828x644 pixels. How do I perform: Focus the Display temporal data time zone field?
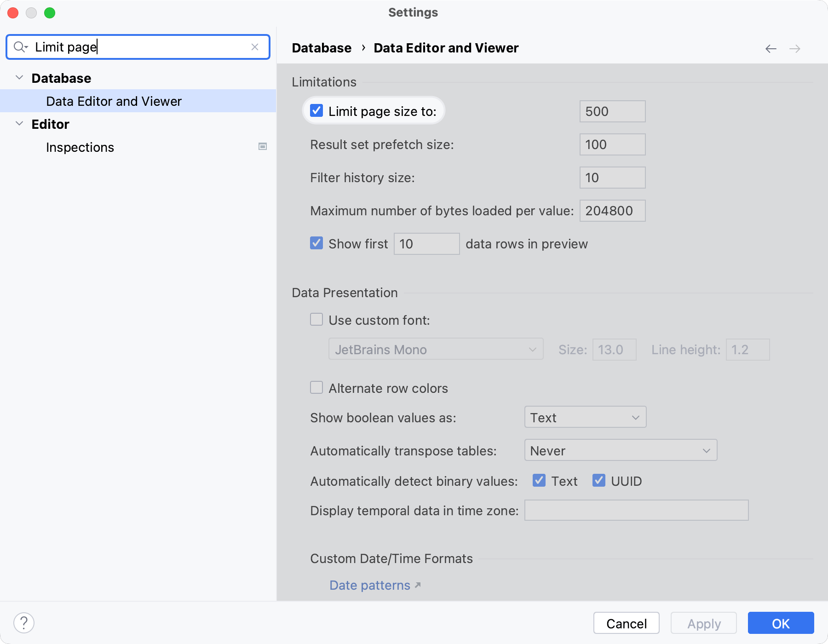(636, 510)
